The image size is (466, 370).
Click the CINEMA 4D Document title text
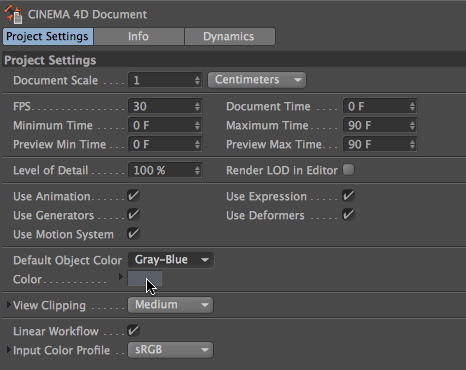pos(87,14)
